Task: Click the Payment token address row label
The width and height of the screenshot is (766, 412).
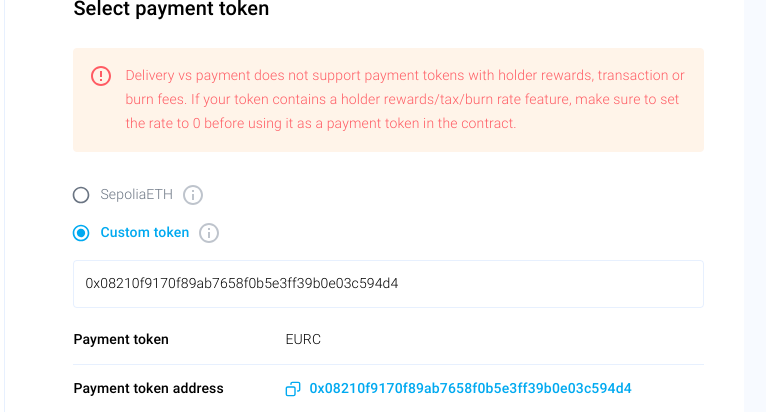Action: click(x=148, y=389)
